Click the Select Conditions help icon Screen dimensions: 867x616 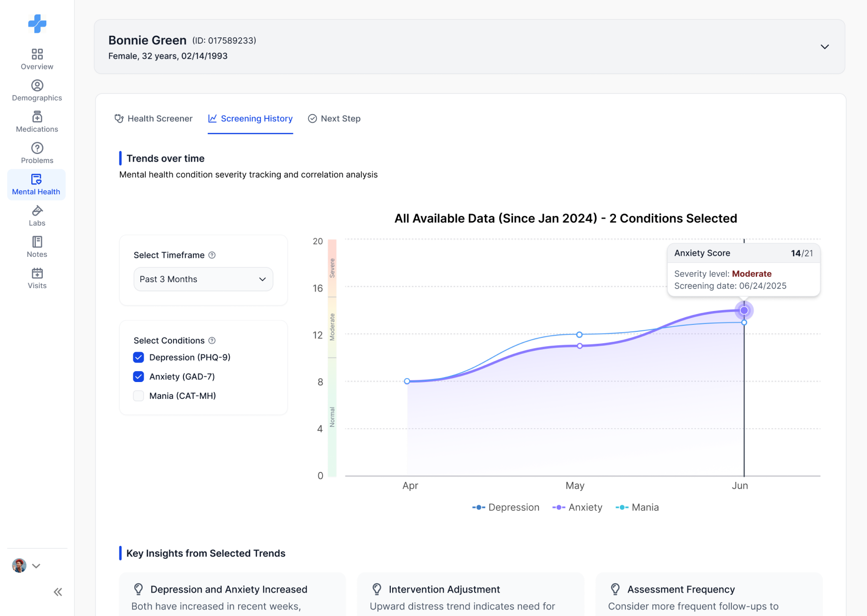(212, 340)
